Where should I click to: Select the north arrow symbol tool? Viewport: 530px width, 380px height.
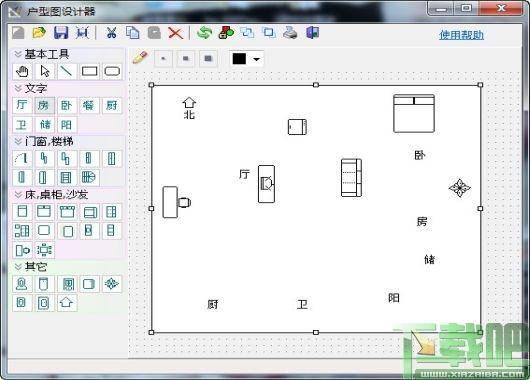(x=67, y=302)
